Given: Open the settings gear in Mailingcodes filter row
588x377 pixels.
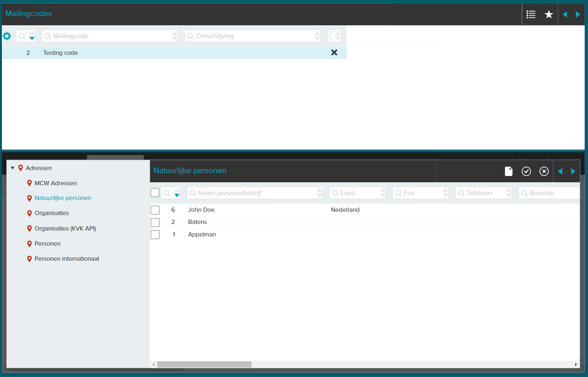Looking at the screenshot, I should (7, 36).
